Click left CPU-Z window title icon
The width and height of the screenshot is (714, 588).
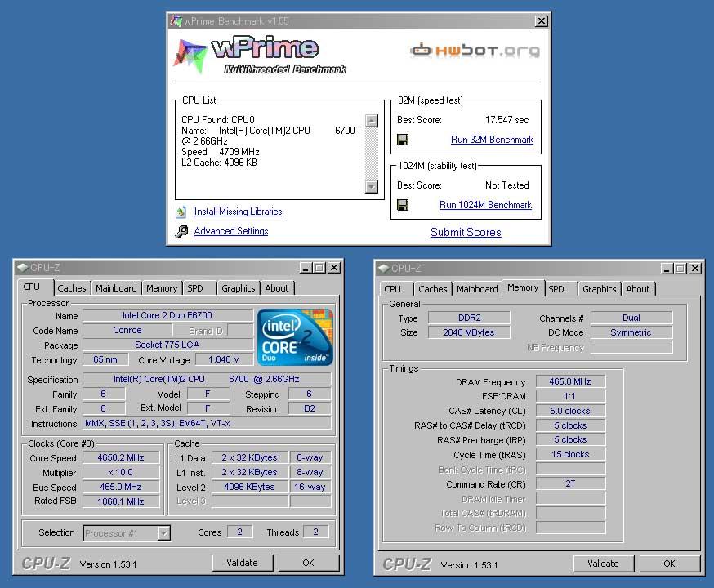[22, 268]
